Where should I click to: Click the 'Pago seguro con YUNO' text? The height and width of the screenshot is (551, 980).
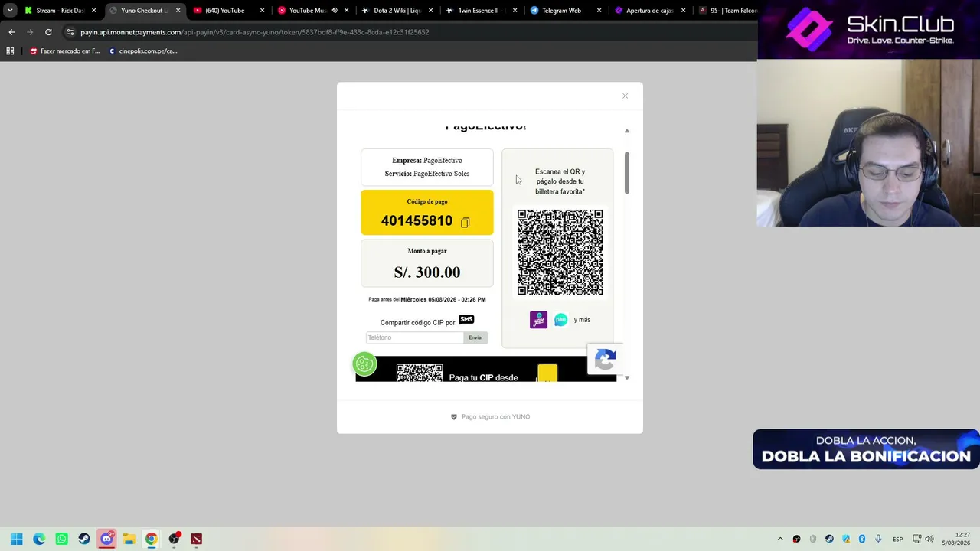pyautogui.click(x=495, y=417)
